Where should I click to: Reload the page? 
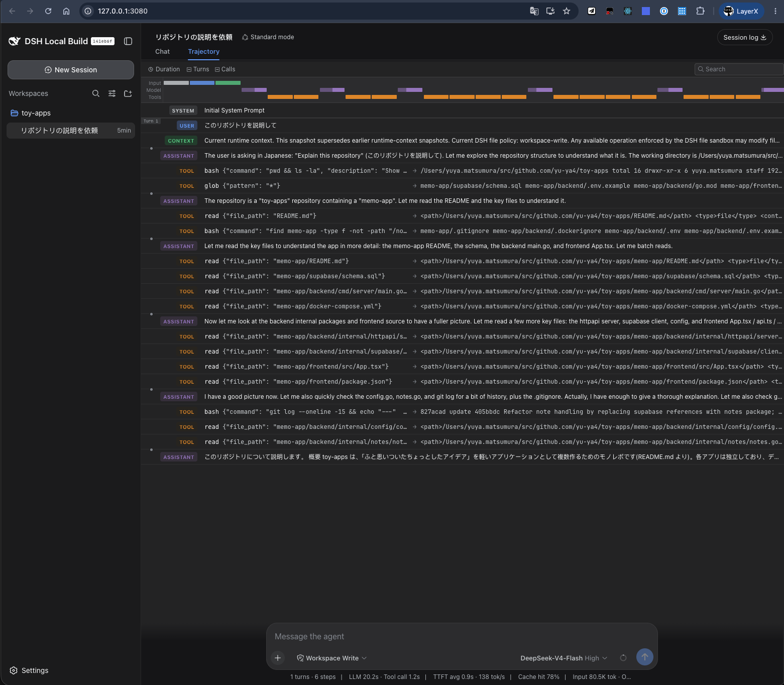tap(48, 11)
